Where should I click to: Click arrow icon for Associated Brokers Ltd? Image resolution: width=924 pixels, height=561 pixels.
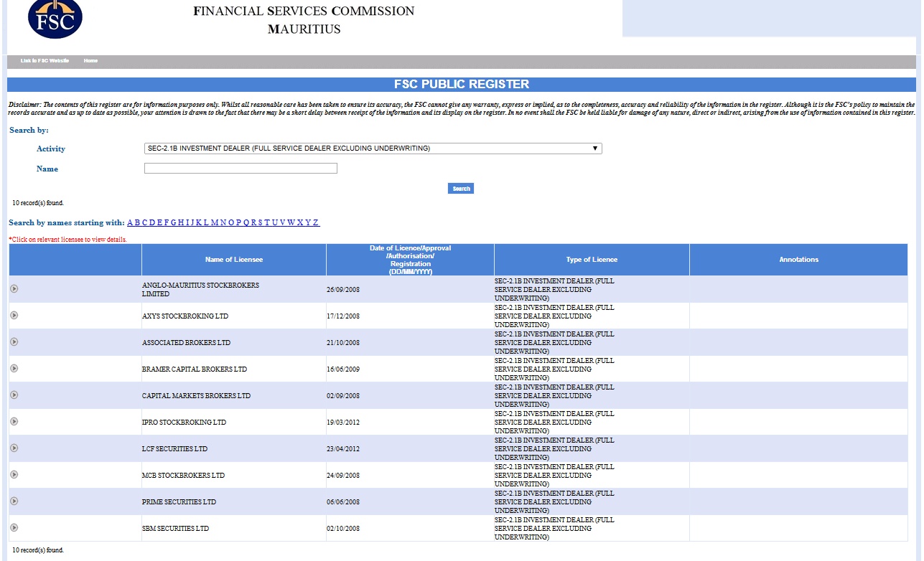pyautogui.click(x=14, y=341)
